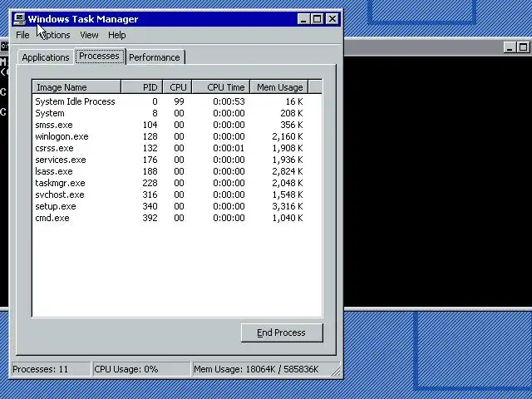The width and height of the screenshot is (532, 399).
Task: Click the End Process button
Action: click(282, 332)
